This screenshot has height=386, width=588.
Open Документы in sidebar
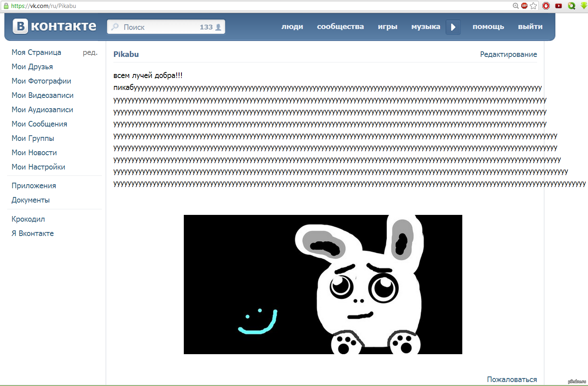click(x=31, y=200)
